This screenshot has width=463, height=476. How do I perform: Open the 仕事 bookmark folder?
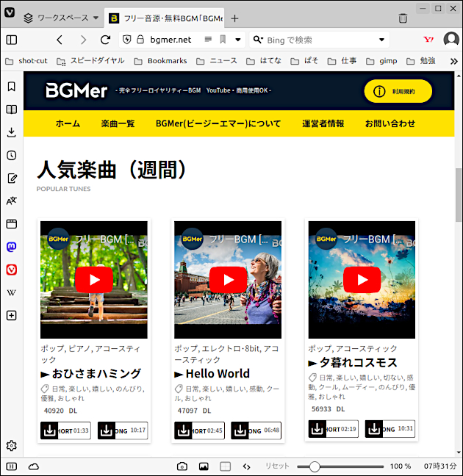(342, 61)
